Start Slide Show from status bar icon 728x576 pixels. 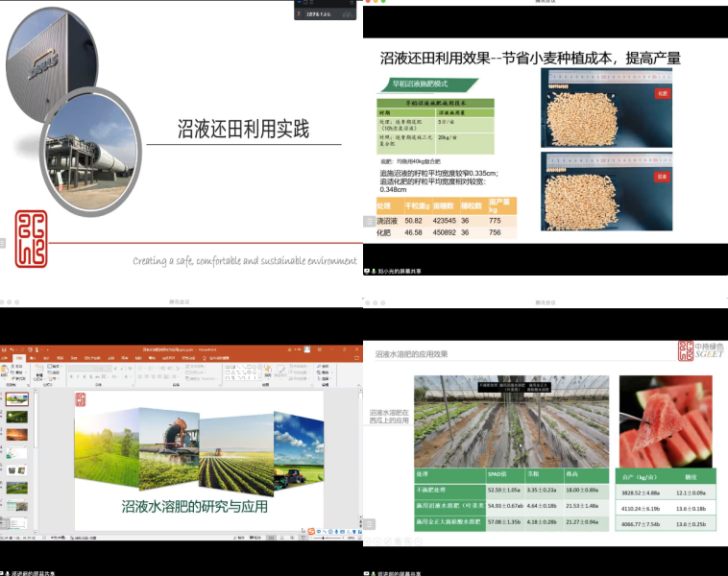[303, 538]
